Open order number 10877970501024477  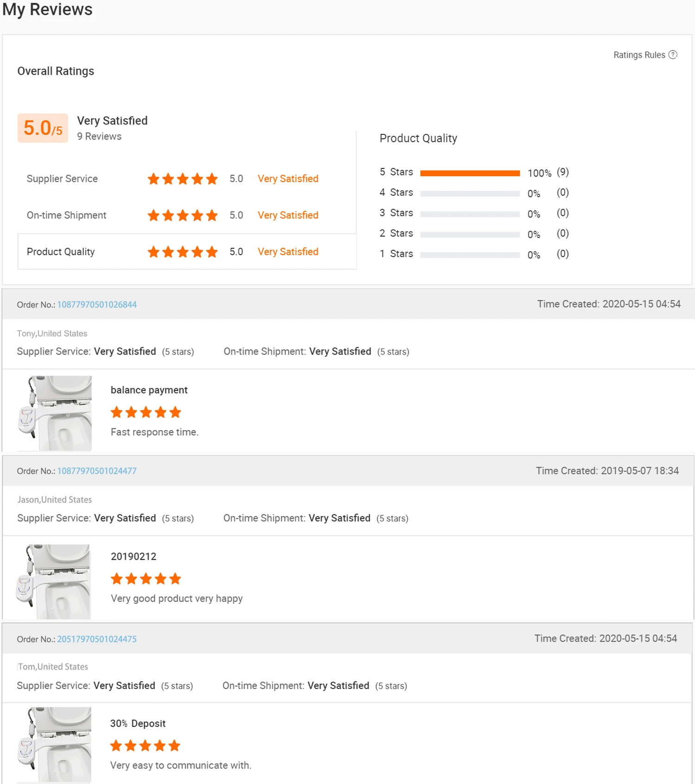pos(97,471)
